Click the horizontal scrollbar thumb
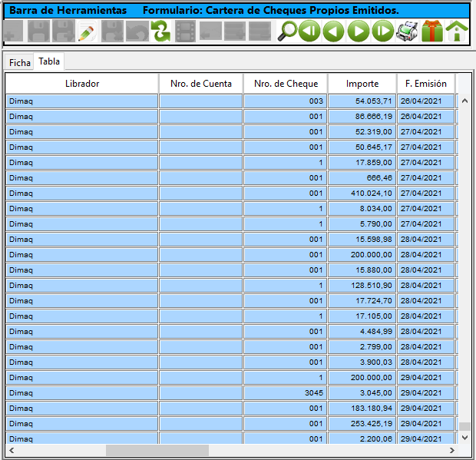476x460 pixels. (x=157, y=450)
